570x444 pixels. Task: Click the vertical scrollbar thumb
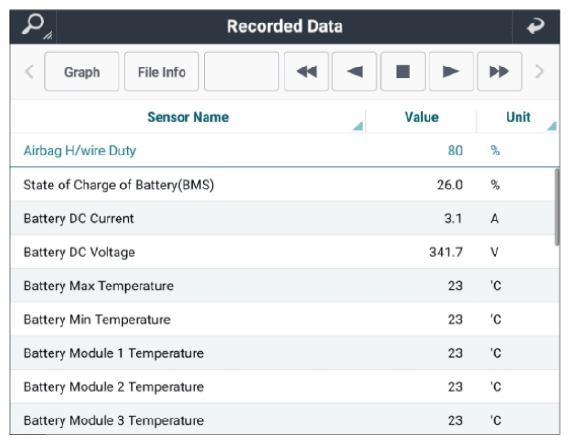(557, 207)
